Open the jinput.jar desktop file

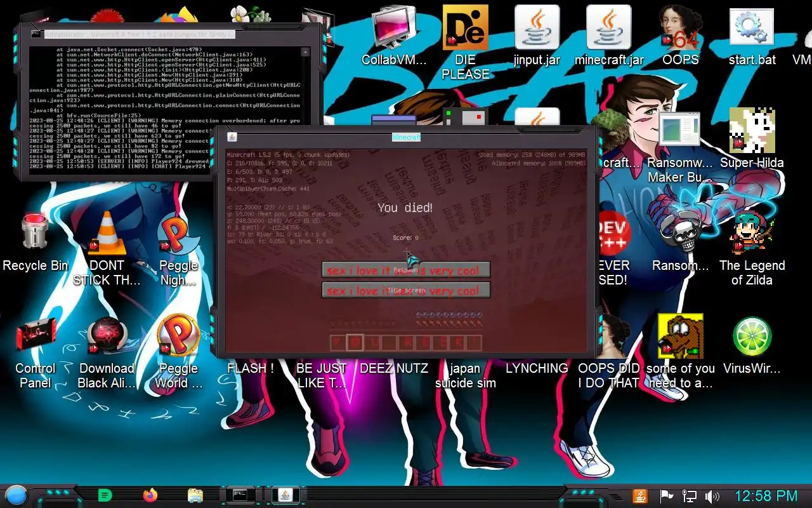coord(537,36)
